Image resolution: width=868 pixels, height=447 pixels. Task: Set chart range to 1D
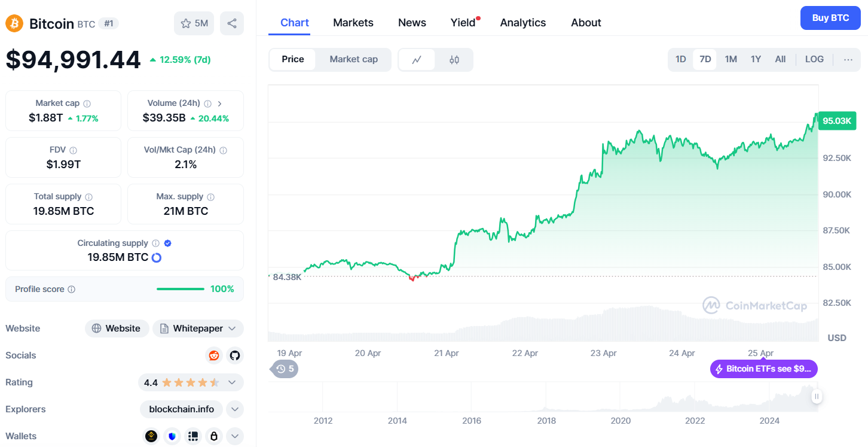(680, 59)
